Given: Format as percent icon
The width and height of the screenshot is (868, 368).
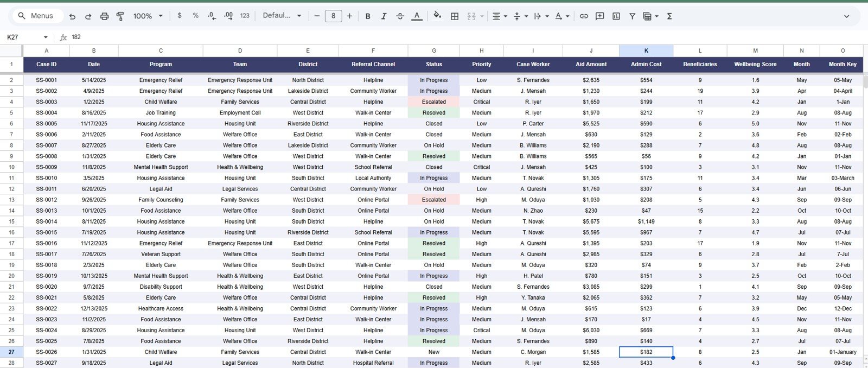Looking at the screenshot, I should tap(195, 16).
